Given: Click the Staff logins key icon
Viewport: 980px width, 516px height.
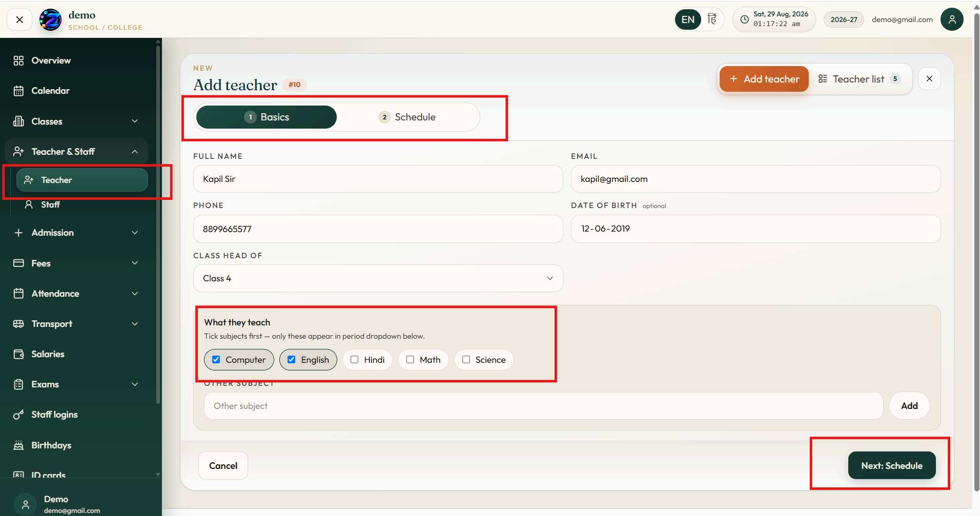Looking at the screenshot, I should point(18,415).
